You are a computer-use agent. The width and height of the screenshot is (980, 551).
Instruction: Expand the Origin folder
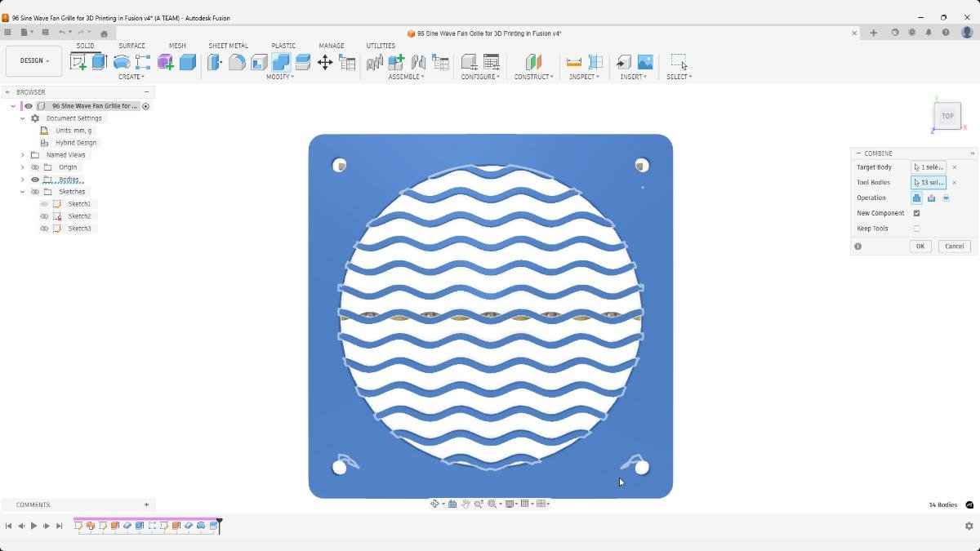pyautogui.click(x=23, y=167)
